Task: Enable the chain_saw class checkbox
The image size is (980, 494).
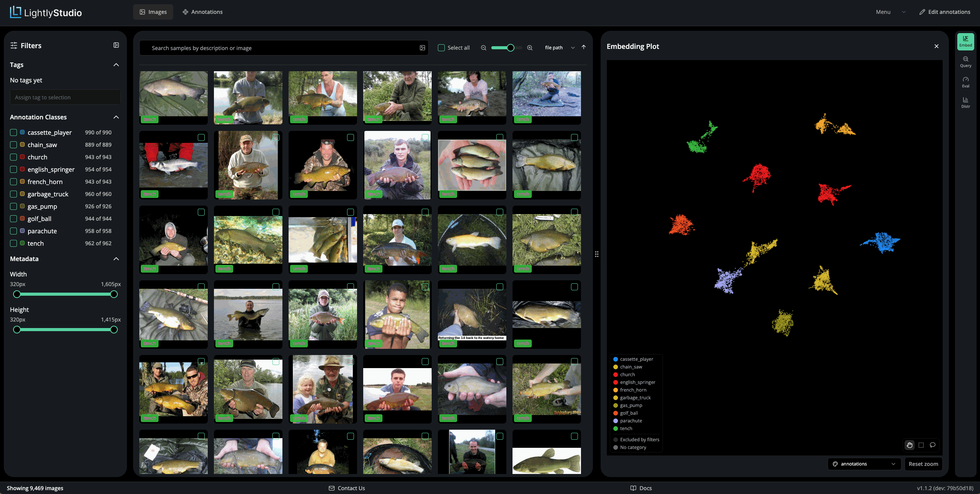Action: point(13,145)
